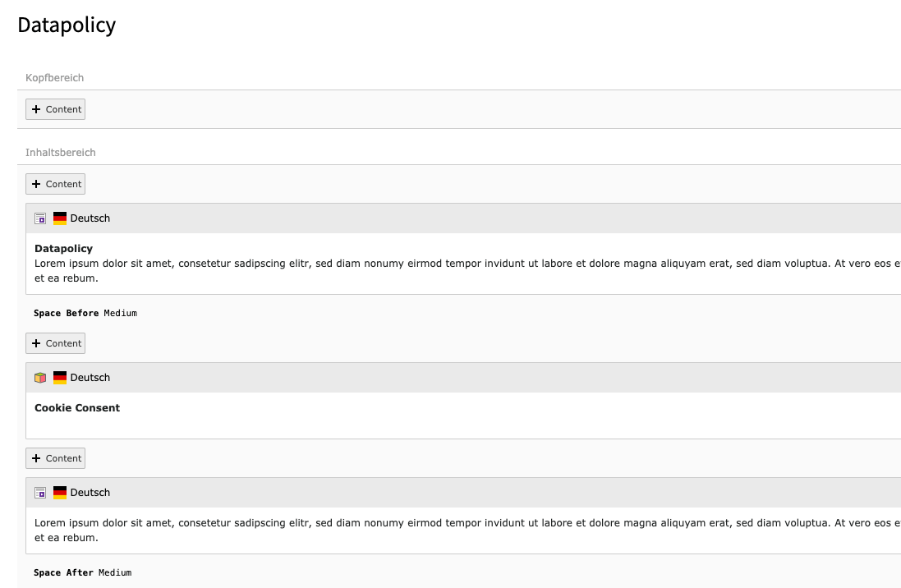
Task: Click the Datapolicy page title
Action: (x=67, y=25)
